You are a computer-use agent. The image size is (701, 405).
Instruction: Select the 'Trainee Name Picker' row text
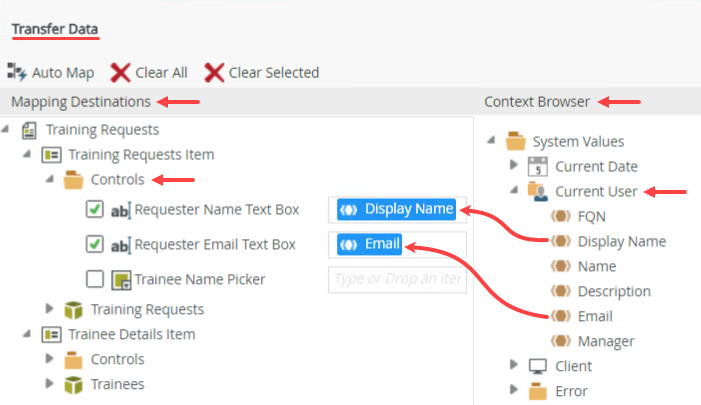pos(200,280)
